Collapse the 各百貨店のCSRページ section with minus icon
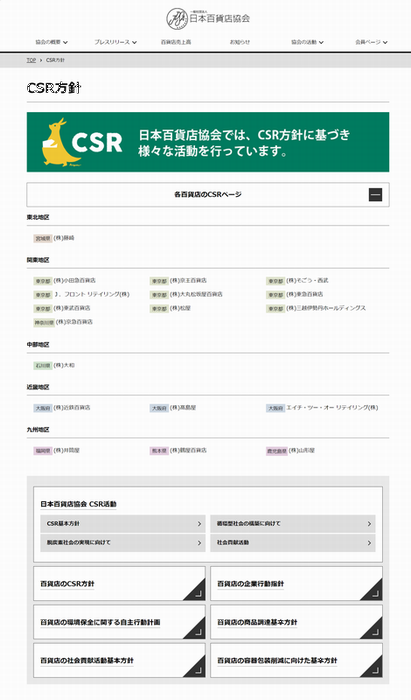 tap(375, 195)
